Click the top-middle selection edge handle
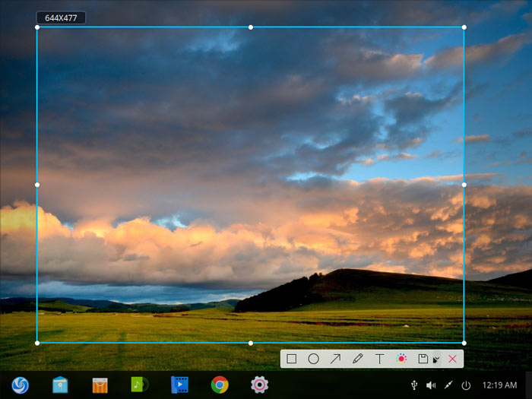Image resolution: width=532 pixels, height=399 pixels. [x=251, y=27]
